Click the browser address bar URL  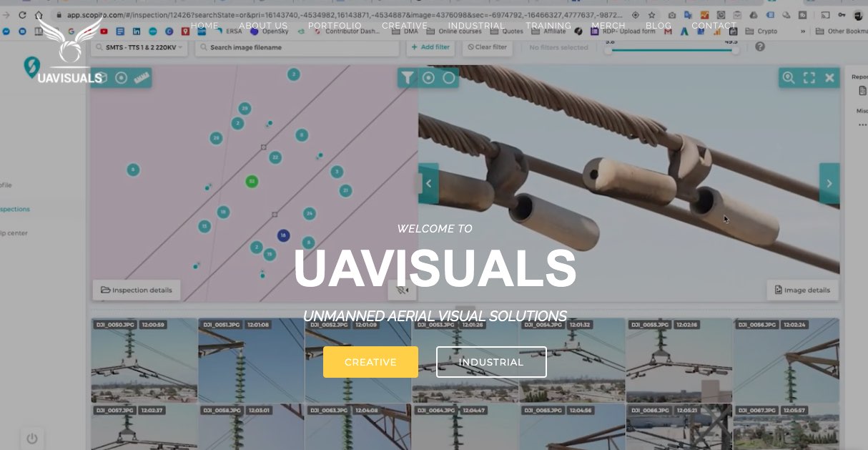pyautogui.click(x=346, y=14)
